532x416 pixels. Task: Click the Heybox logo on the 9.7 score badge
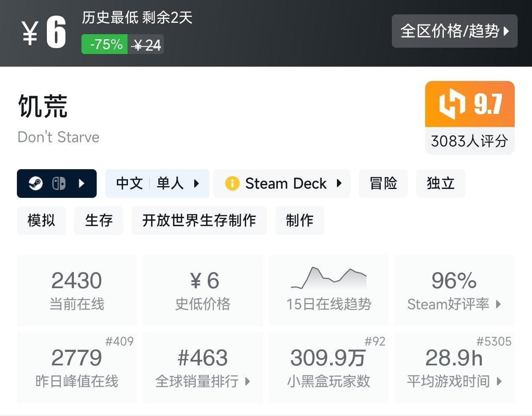coord(452,104)
